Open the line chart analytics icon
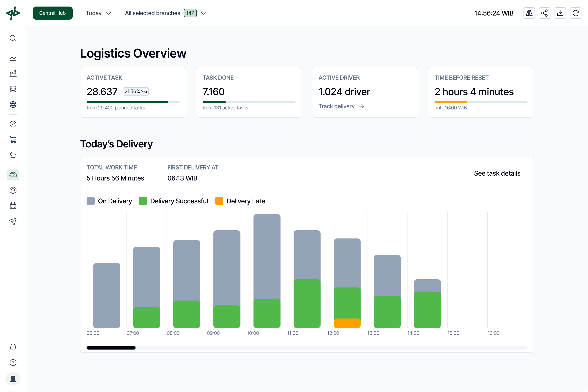Image resolution: width=588 pixels, height=392 pixels. [x=13, y=58]
